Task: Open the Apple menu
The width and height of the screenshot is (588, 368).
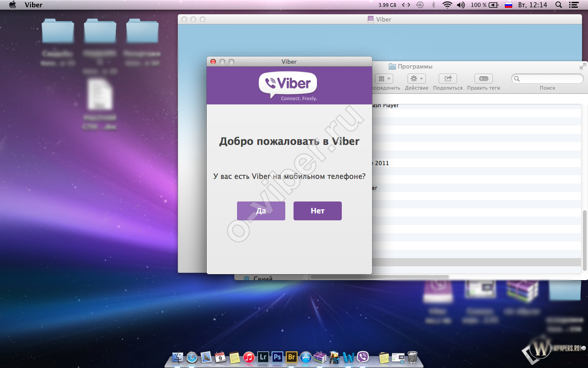Action: point(12,5)
